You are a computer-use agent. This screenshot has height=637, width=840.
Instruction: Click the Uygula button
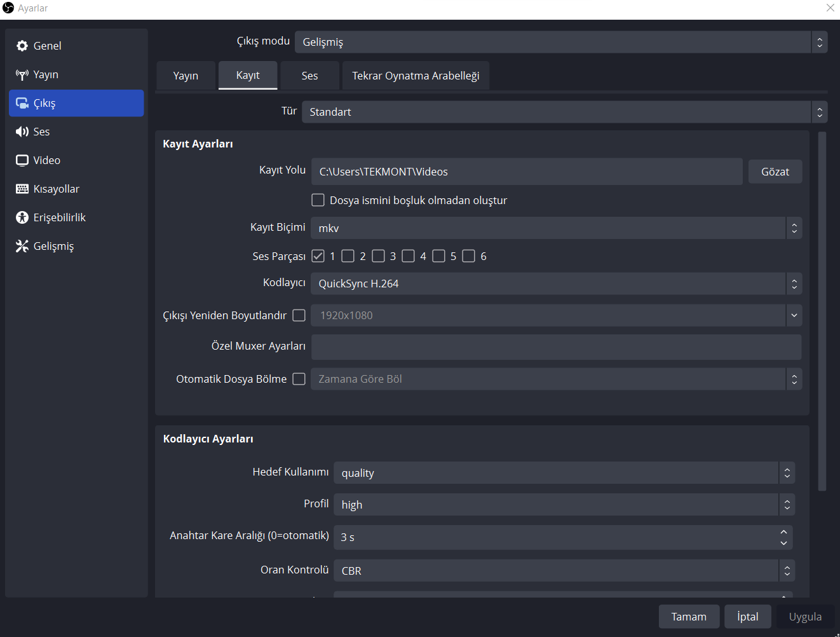(806, 617)
